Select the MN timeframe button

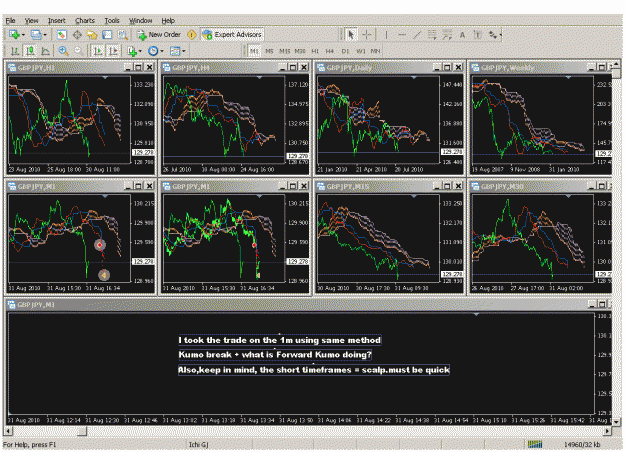click(375, 51)
